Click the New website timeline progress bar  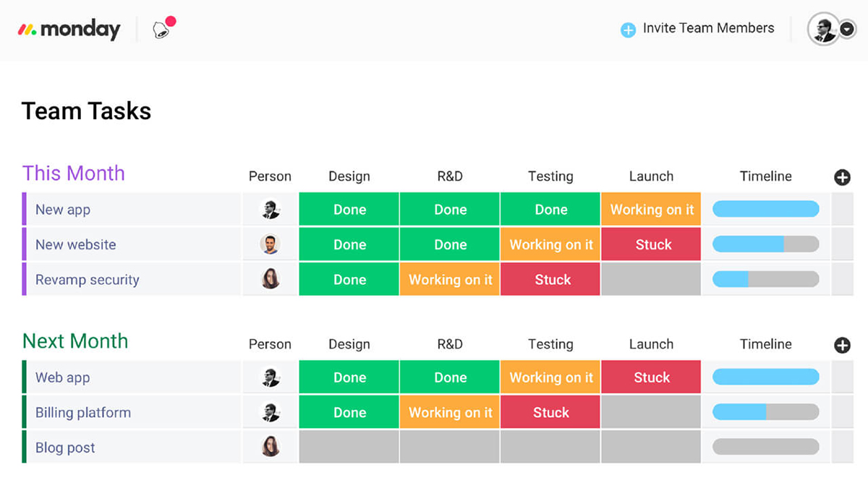765,244
